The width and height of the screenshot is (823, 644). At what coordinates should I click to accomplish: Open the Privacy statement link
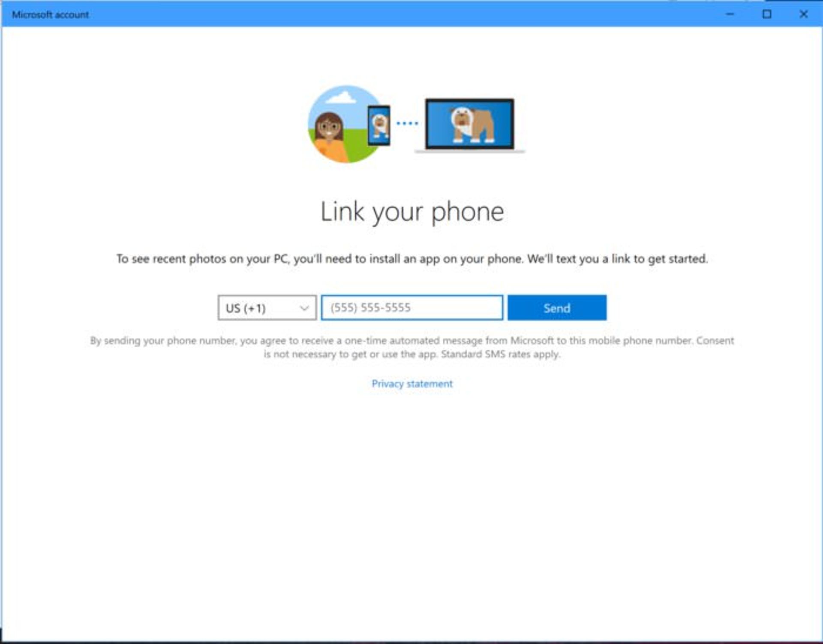click(412, 383)
